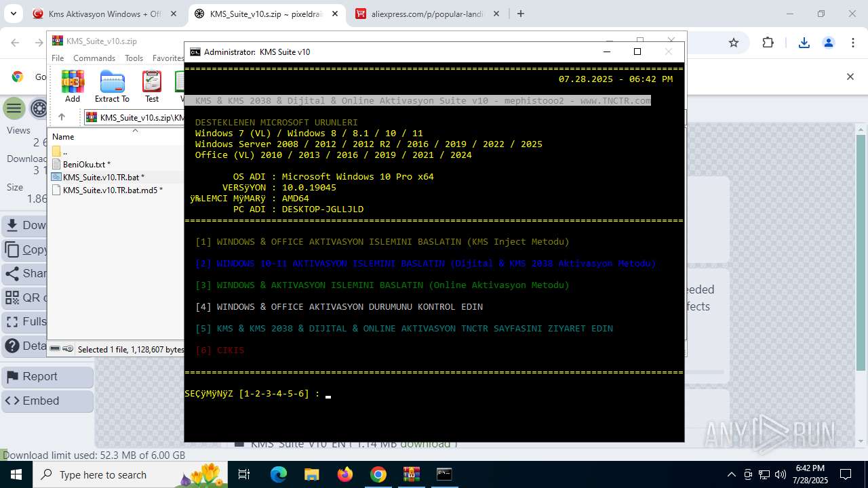Open a new Chrome tab
This screenshot has height=488, width=868.
[521, 14]
